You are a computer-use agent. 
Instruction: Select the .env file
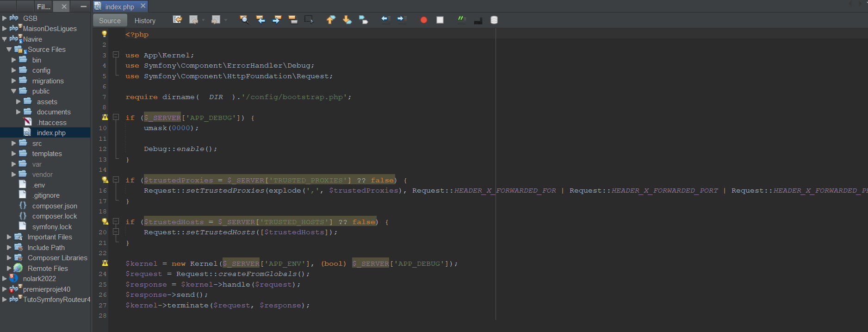coord(39,185)
